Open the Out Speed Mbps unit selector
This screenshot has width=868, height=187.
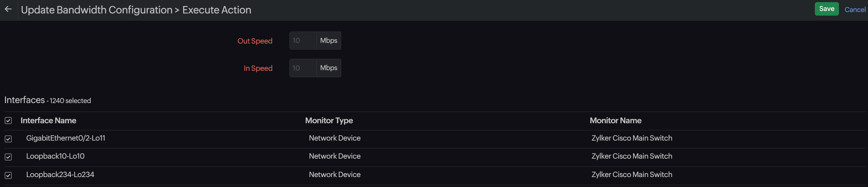click(328, 41)
